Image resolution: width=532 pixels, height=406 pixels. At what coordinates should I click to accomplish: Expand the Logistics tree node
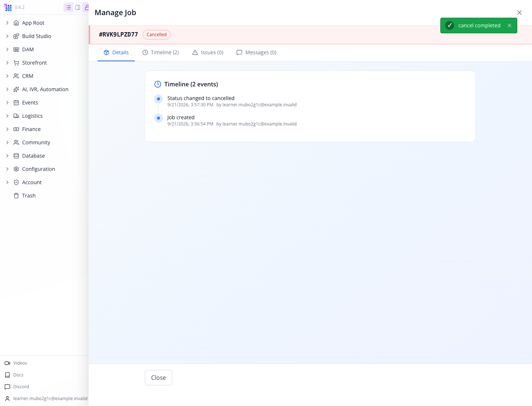(7, 116)
